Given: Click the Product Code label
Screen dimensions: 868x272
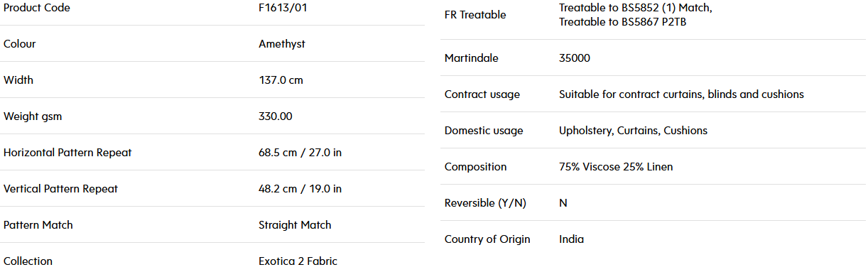Looking at the screenshot, I should (x=37, y=8).
